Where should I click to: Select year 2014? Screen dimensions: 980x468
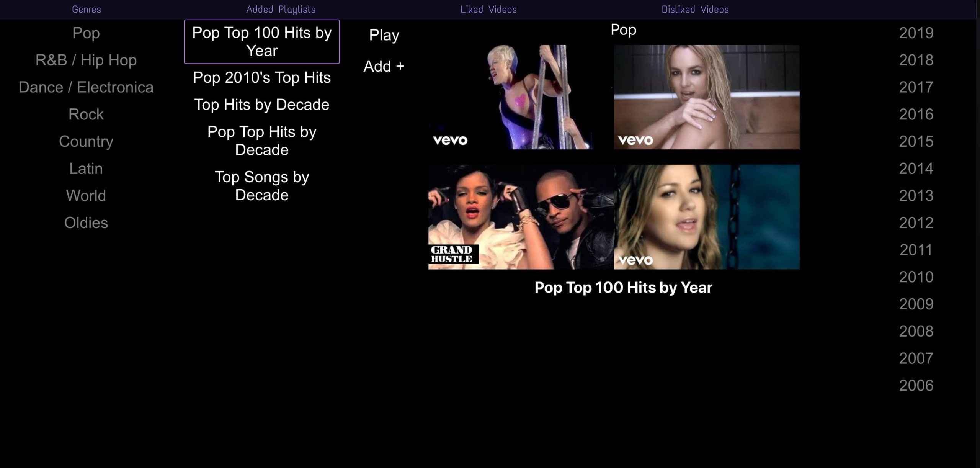pos(916,169)
